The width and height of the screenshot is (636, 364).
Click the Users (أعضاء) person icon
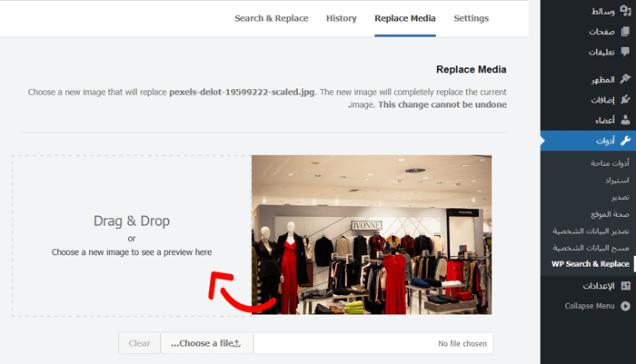coord(625,120)
